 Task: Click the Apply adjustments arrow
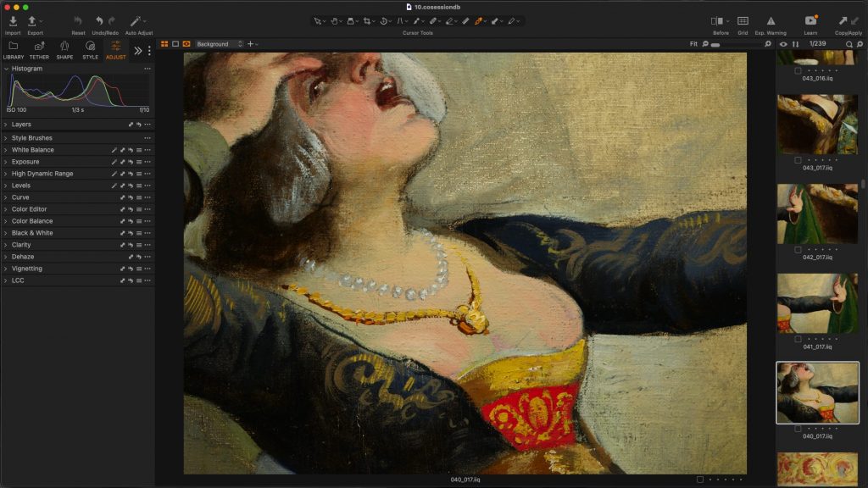pyautogui.click(x=854, y=20)
